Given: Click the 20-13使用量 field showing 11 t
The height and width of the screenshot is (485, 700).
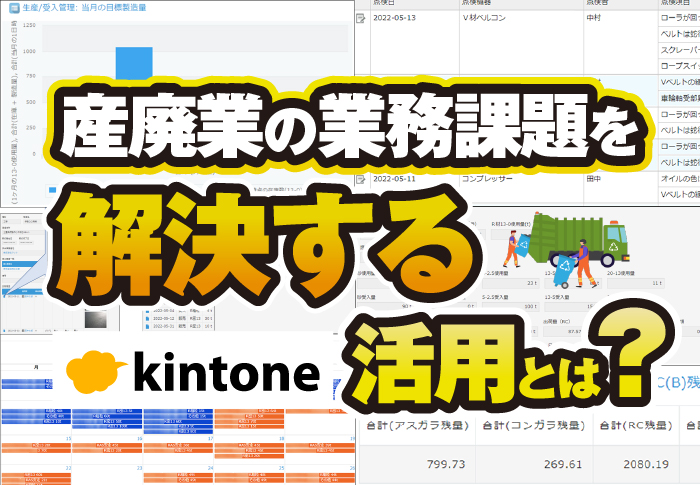Looking at the screenshot, I should pos(636,283).
